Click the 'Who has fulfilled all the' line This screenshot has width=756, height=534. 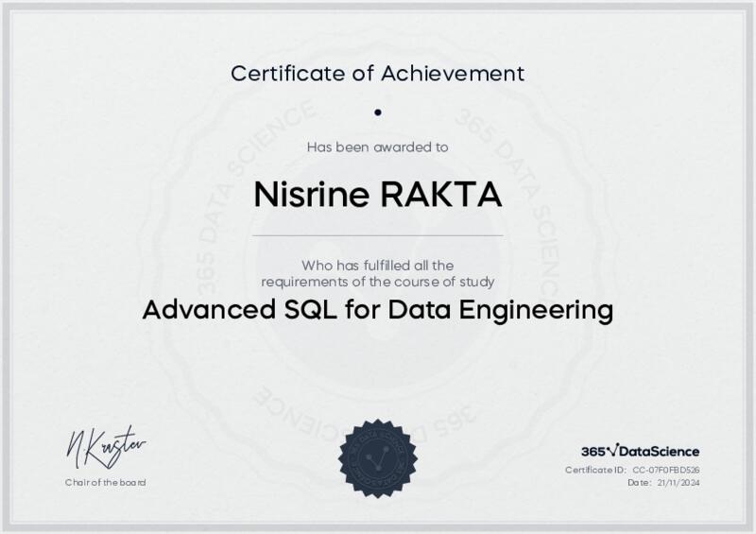coord(377,266)
